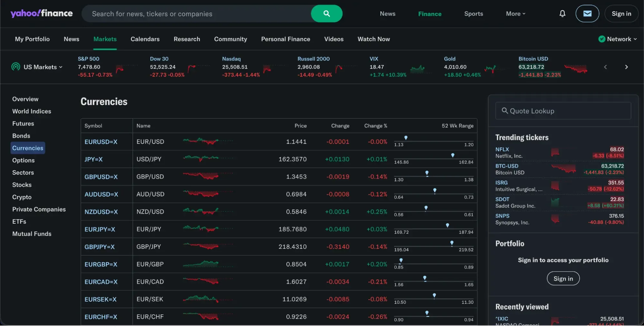The image size is (644, 326).
Task: Show next market tickers with right arrow
Action: click(626, 67)
